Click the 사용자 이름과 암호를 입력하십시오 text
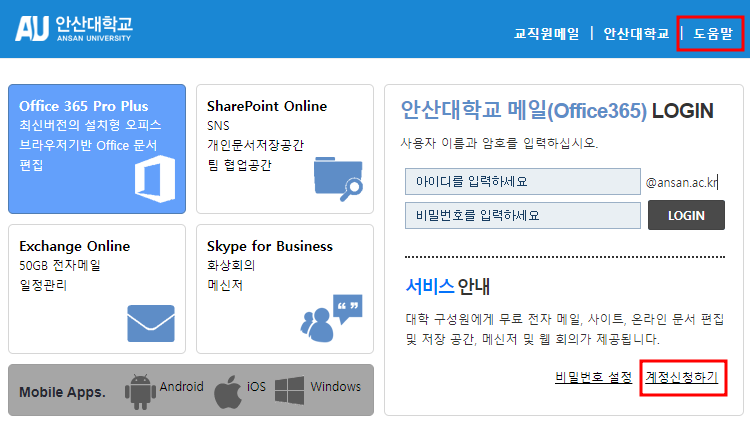The image size is (750, 427). tap(499, 142)
